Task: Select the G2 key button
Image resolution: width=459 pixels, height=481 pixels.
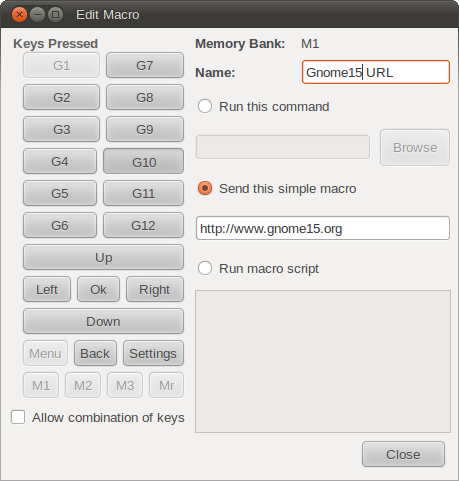Action: click(61, 97)
